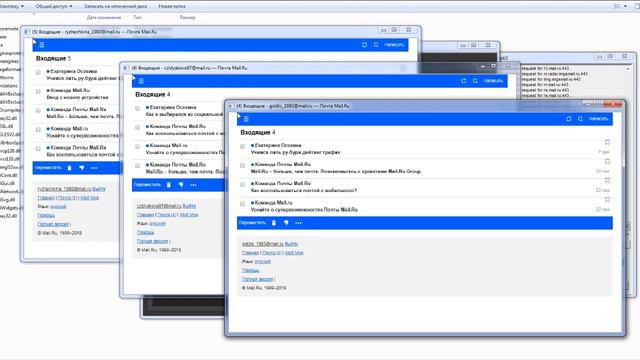640x360 pixels.
Task: Open search in goldis_1980 mail window
Action: tap(580, 119)
